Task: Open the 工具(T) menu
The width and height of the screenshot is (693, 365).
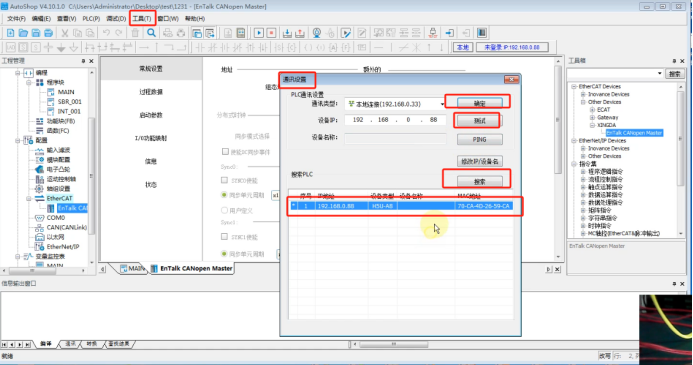Action: coord(142,19)
